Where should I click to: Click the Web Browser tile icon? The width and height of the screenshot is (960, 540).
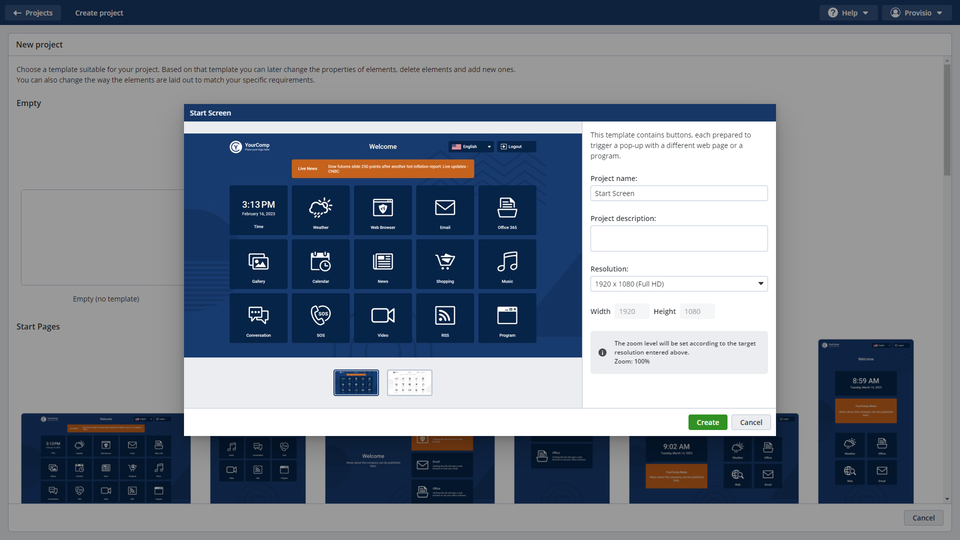coord(383,207)
